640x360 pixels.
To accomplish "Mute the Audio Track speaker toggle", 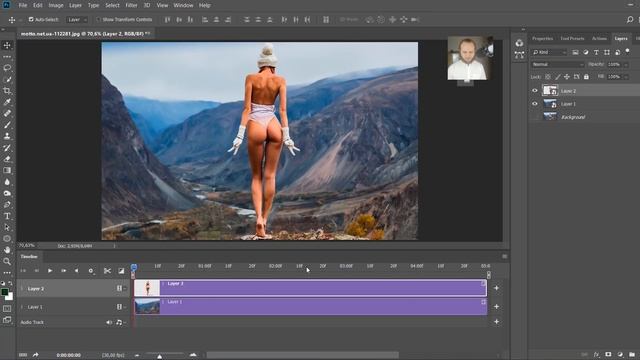I will click(x=109, y=322).
